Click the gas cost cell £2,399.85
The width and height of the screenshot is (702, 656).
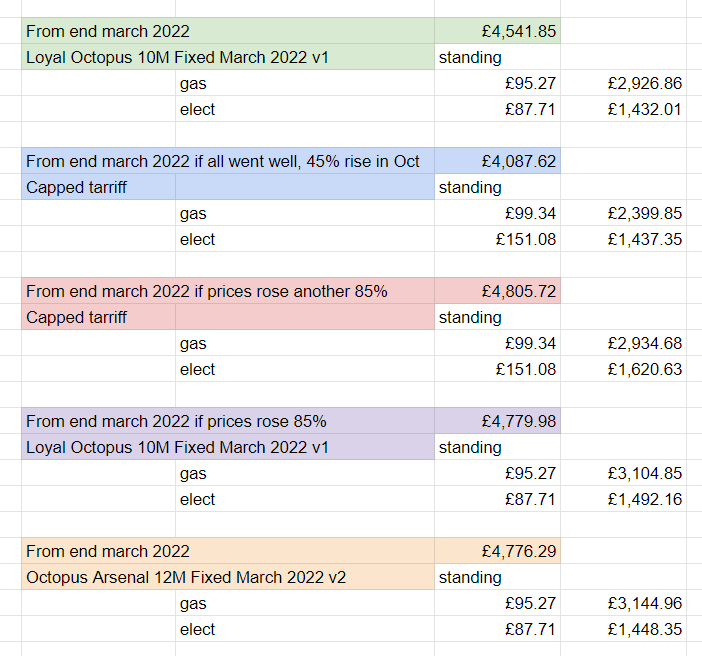tap(623, 213)
